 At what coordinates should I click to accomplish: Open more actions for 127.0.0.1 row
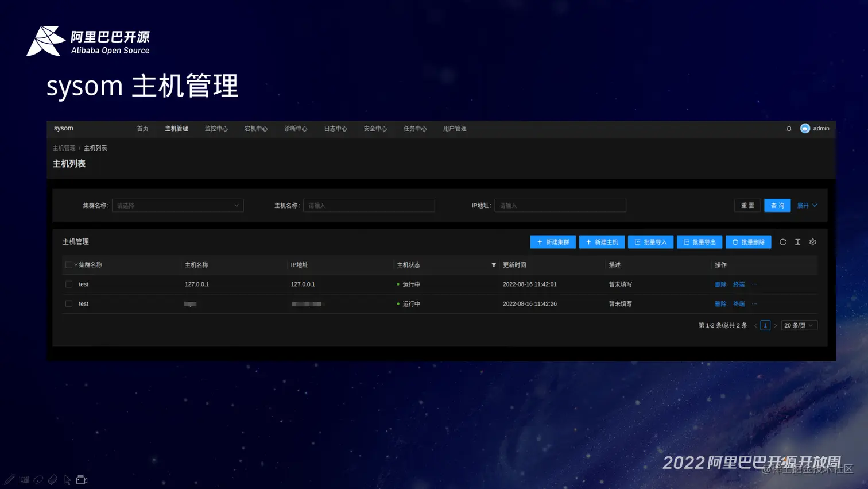pyautogui.click(x=754, y=284)
